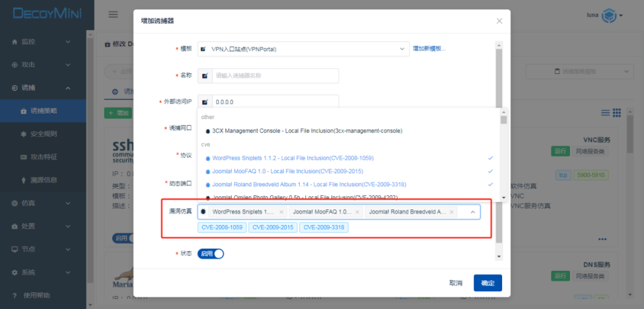
Task: Open the 诱捕策略模板 dropdown
Action: (x=580, y=71)
